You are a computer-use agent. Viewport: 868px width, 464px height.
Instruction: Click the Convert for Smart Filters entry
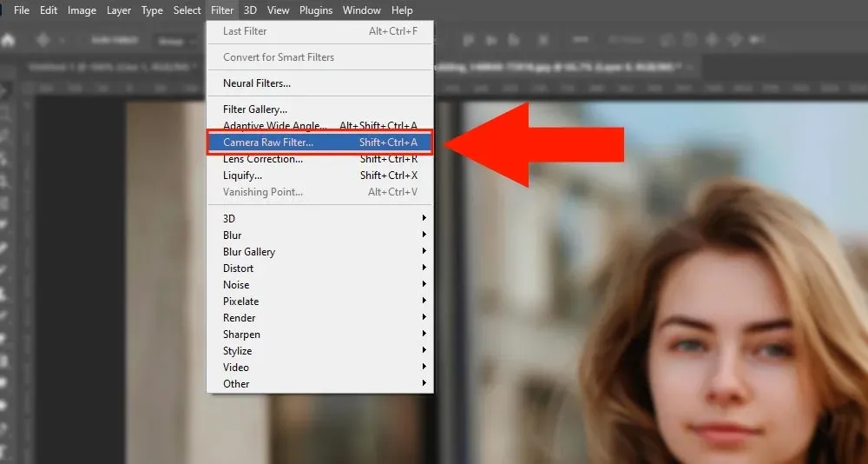[320, 57]
